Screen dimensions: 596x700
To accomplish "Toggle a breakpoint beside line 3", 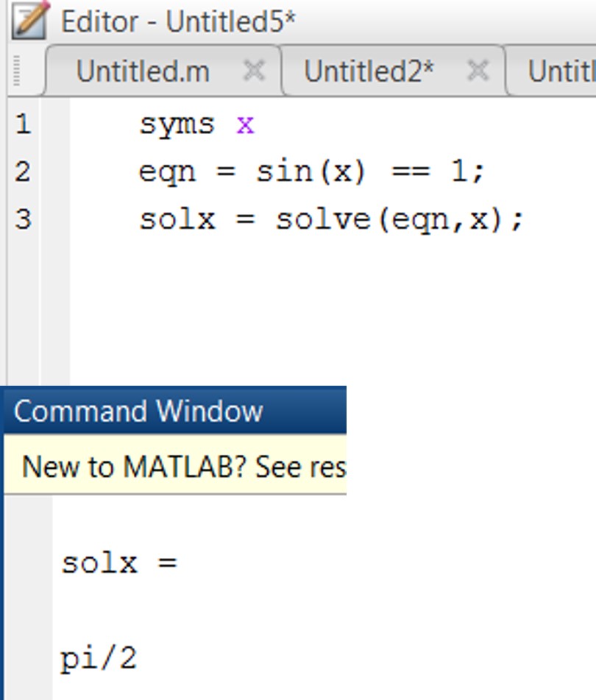I will 55,219.
